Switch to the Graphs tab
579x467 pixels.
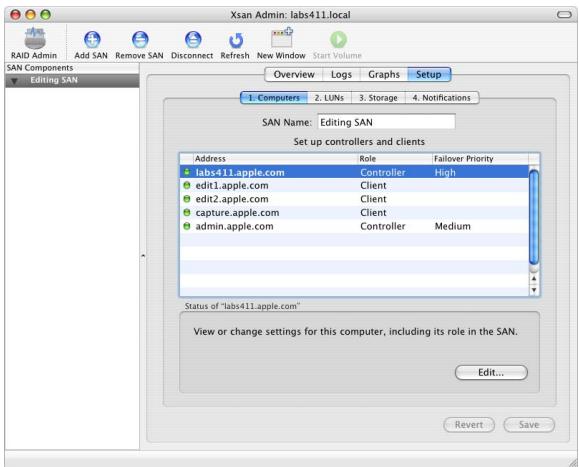click(x=384, y=75)
